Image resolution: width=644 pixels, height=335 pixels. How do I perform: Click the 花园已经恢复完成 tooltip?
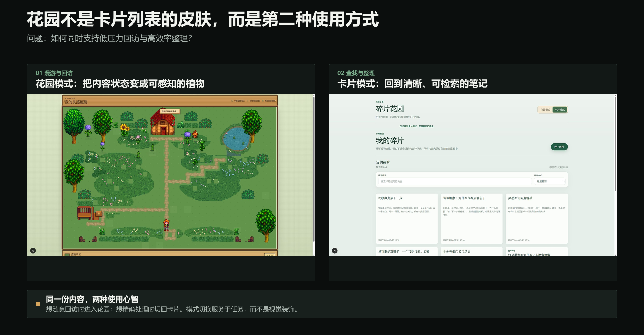pos(169,111)
